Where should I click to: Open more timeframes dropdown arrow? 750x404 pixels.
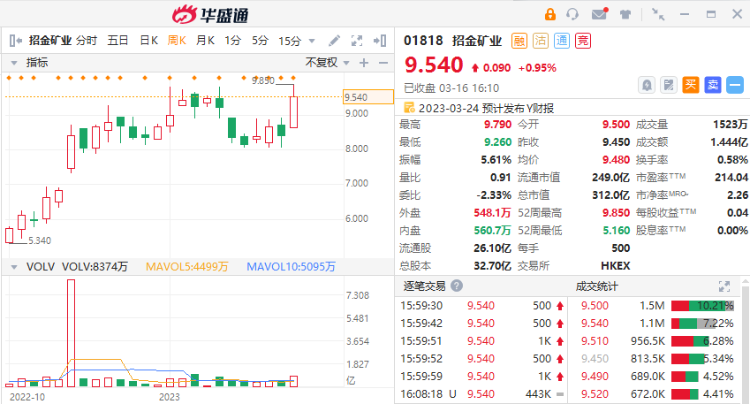(312, 41)
